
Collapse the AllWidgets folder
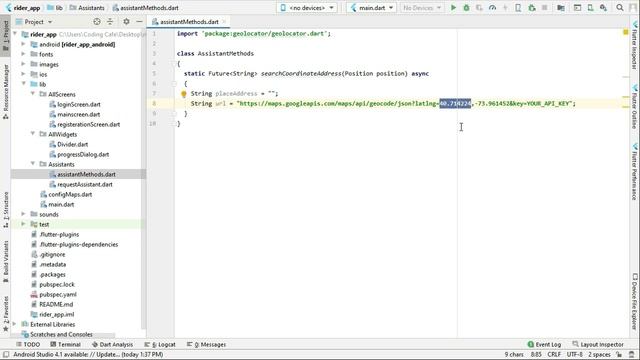tap(33, 134)
